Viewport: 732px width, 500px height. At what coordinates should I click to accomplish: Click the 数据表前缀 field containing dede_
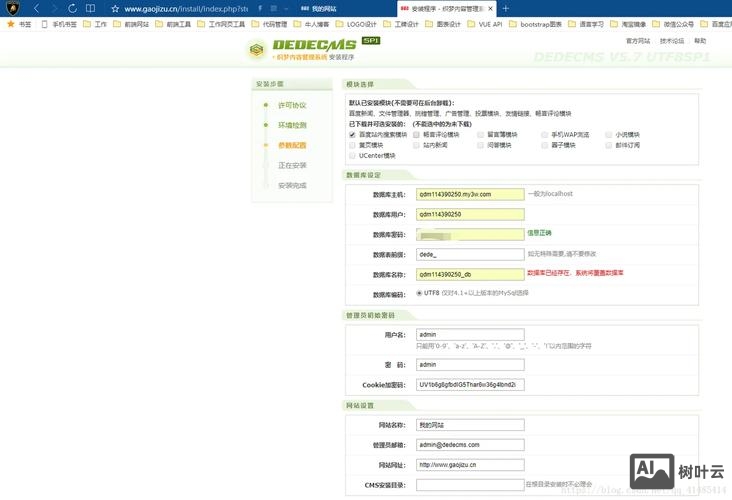point(470,254)
